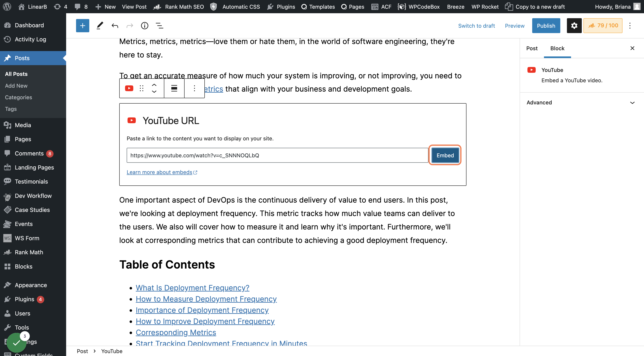Open WS Form in sidebar
Screen dimensions: 644x356
[x=33, y=238]
